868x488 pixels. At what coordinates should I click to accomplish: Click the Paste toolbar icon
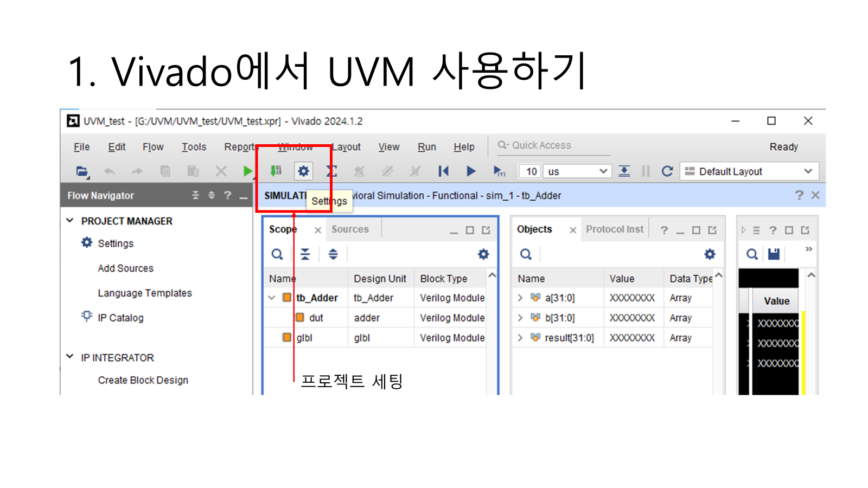[x=193, y=171]
